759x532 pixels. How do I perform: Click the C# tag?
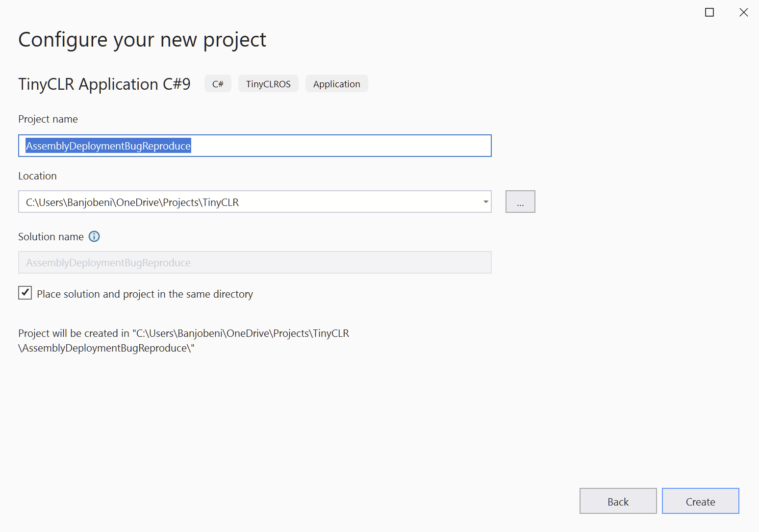pyautogui.click(x=218, y=84)
